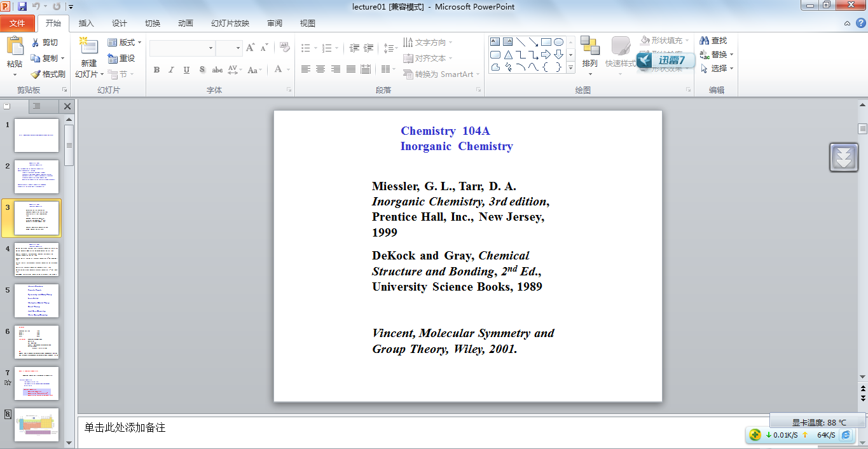Click the slide panel vertical scrollbar thumb

[69, 145]
